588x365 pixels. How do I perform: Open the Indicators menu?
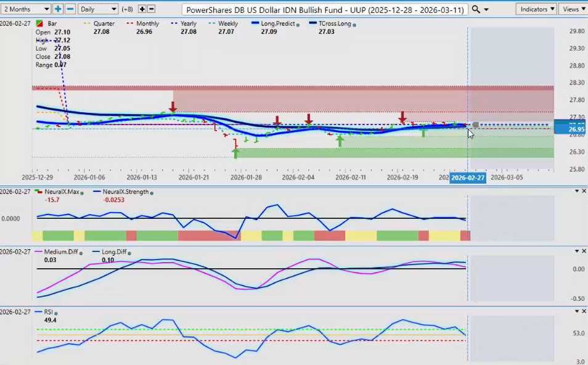537,9
